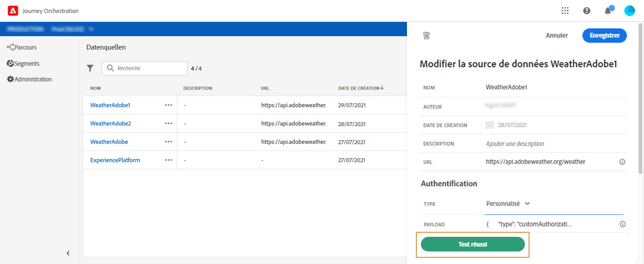Open the notifications bell
This screenshot has width=644, height=264.
point(608,11)
